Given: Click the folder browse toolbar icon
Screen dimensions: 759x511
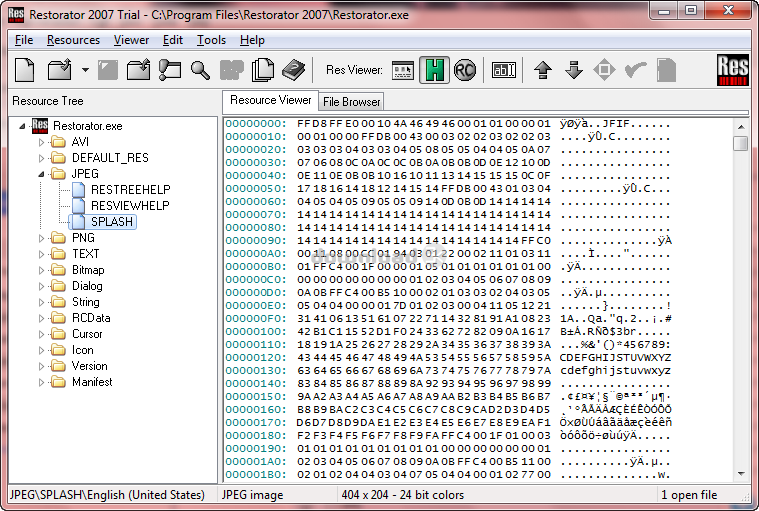Looking at the screenshot, I should click(x=170, y=70).
